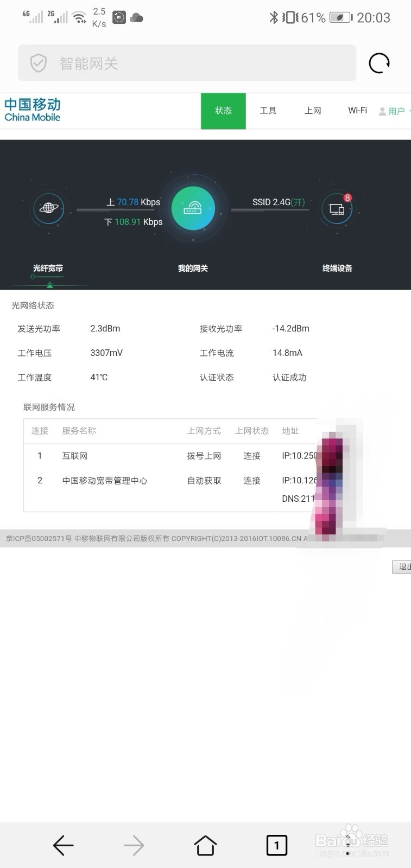Image resolution: width=411 pixels, height=868 pixels.
Task: Click the 服务名称 column header
Action: click(x=79, y=431)
